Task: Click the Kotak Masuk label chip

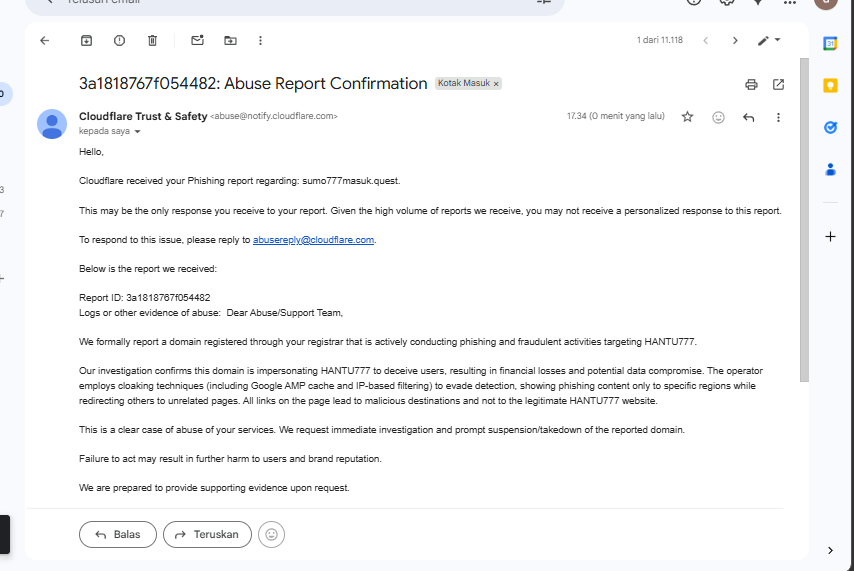Action: pyautogui.click(x=464, y=83)
